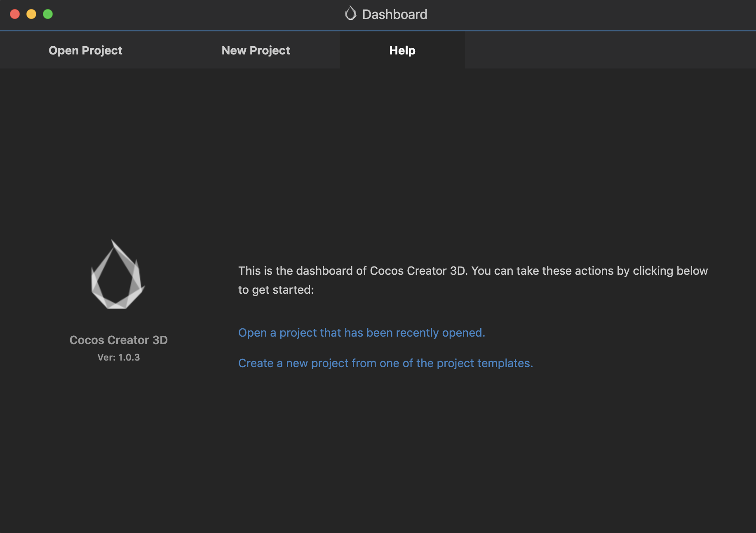Click the large Cocos Creator 3D logo
The height and width of the screenshot is (533, 756).
pos(118,274)
